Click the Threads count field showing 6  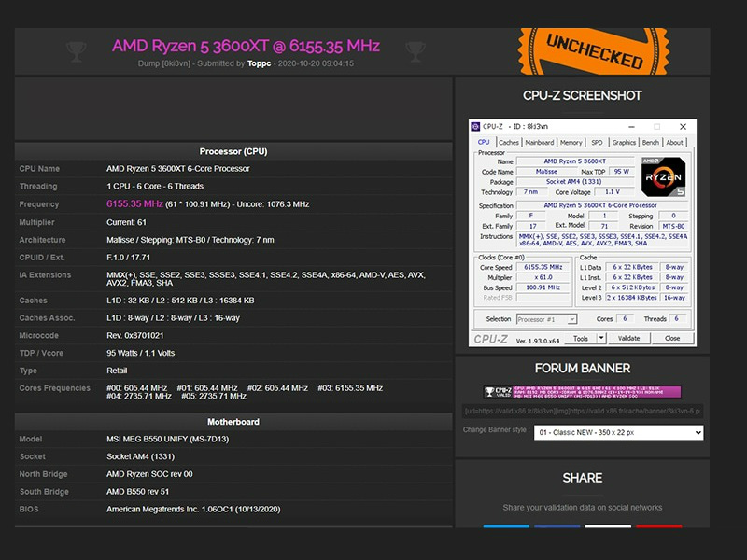[x=676, y=318]
